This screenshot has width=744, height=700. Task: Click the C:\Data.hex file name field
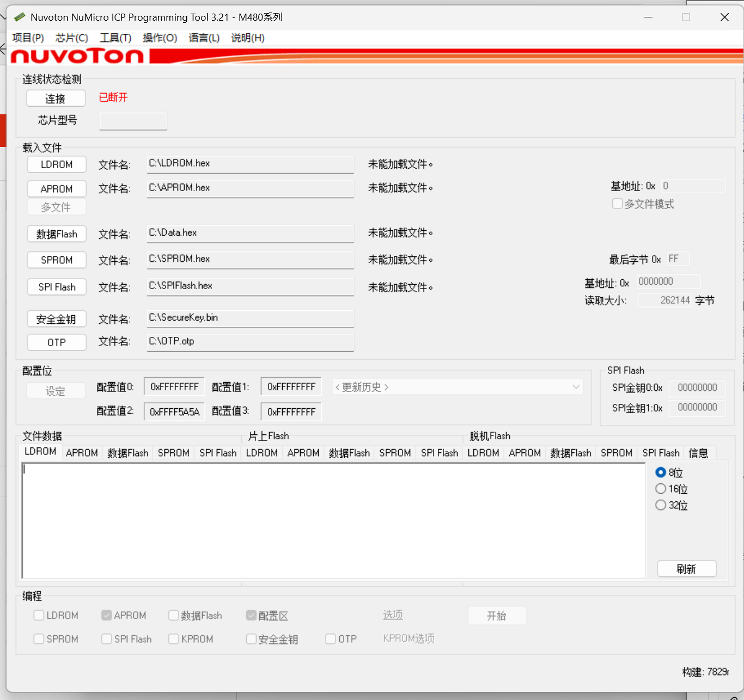(251, 234)
